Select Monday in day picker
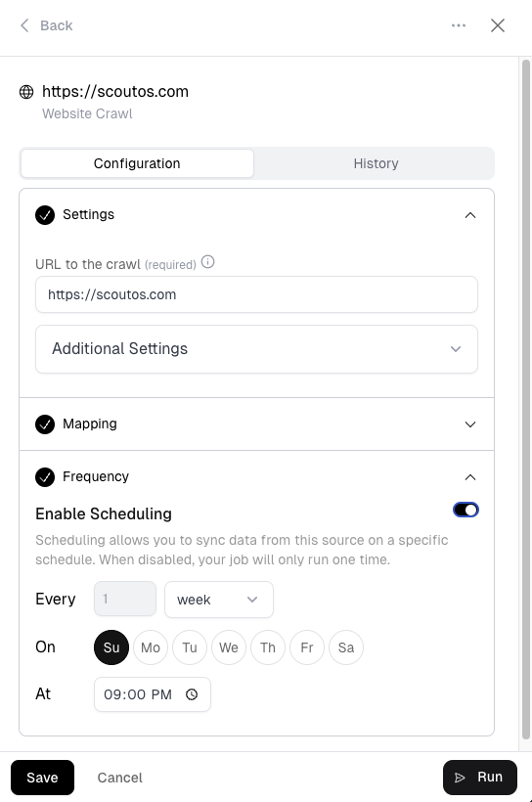This screenshot has width=532, height=802. 151,647
